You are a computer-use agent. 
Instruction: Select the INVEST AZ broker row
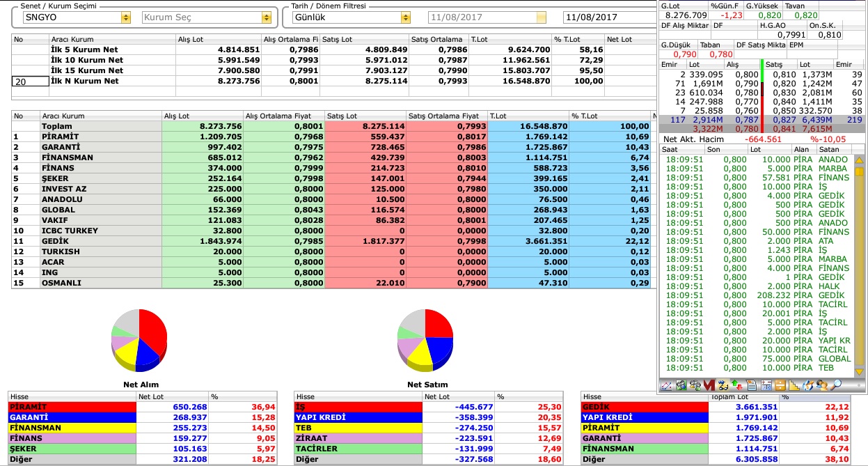(331, 189)
